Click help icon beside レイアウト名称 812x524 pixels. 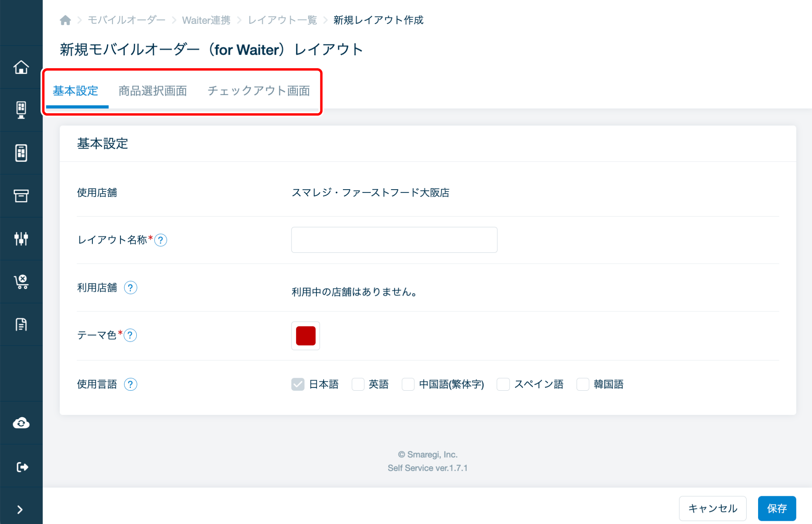coord(161,240)
